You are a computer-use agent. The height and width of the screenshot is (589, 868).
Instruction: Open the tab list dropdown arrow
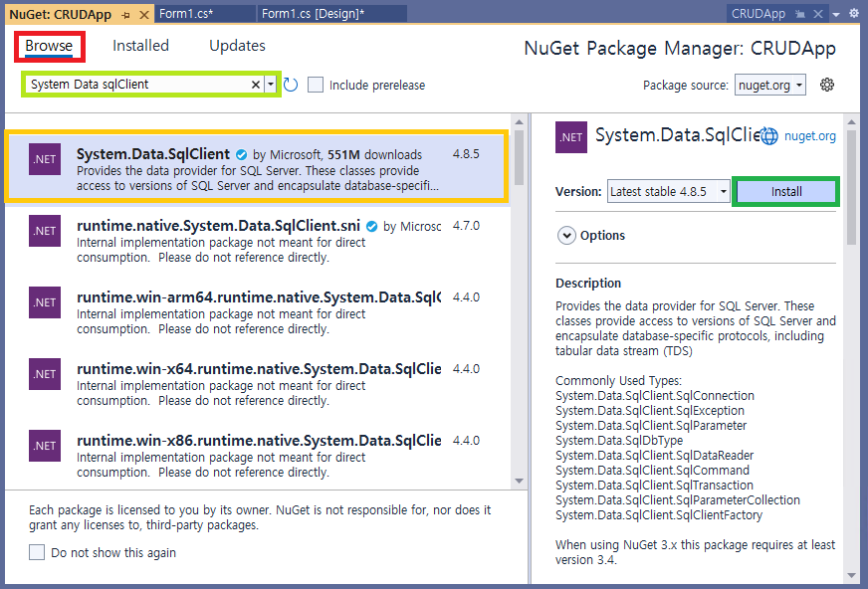(x=836, y=14)
